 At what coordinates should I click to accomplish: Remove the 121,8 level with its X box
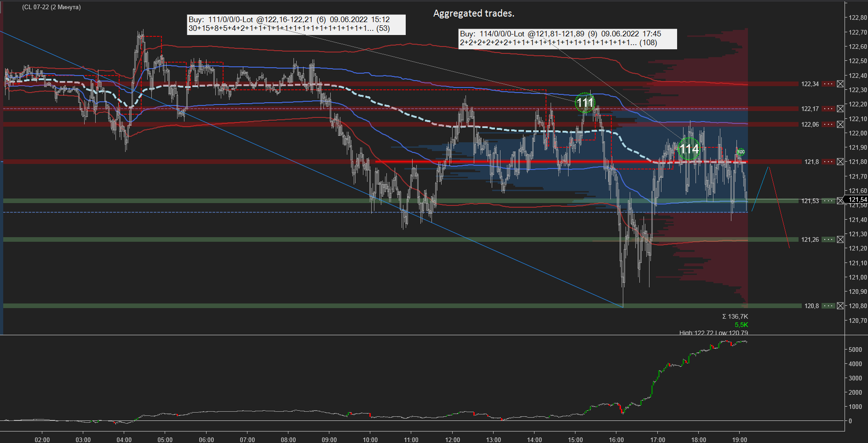coord(840,162)
